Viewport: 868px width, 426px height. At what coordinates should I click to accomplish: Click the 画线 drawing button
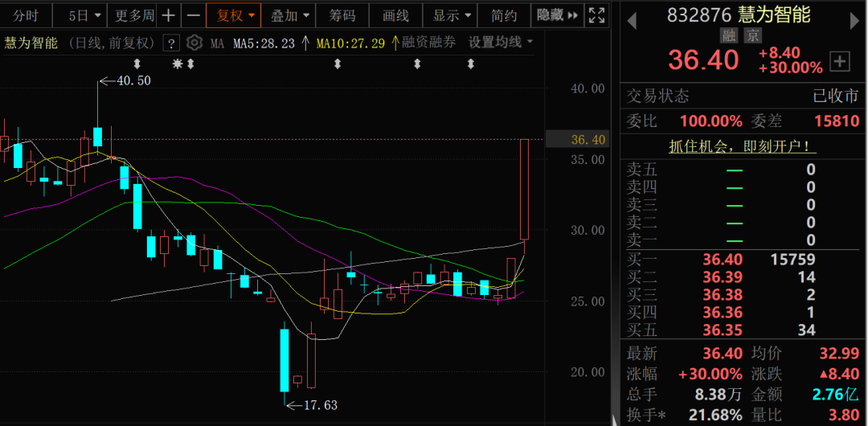coord(395,15)
